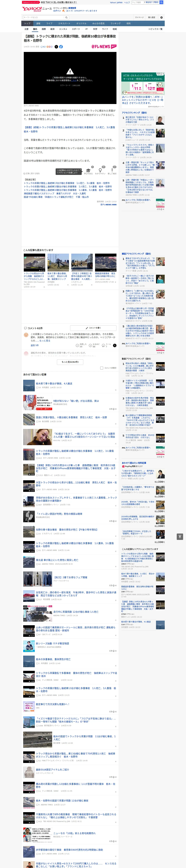
Task: Open the 日テレNEWS NNN source link under the article
Action: point(108,205)
